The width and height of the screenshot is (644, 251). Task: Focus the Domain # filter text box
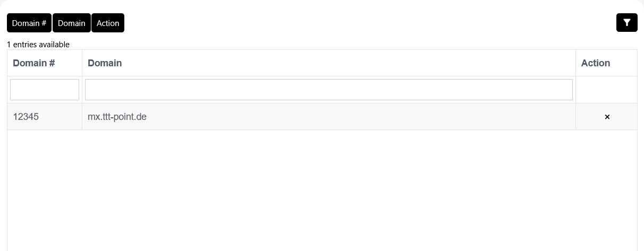45,90
